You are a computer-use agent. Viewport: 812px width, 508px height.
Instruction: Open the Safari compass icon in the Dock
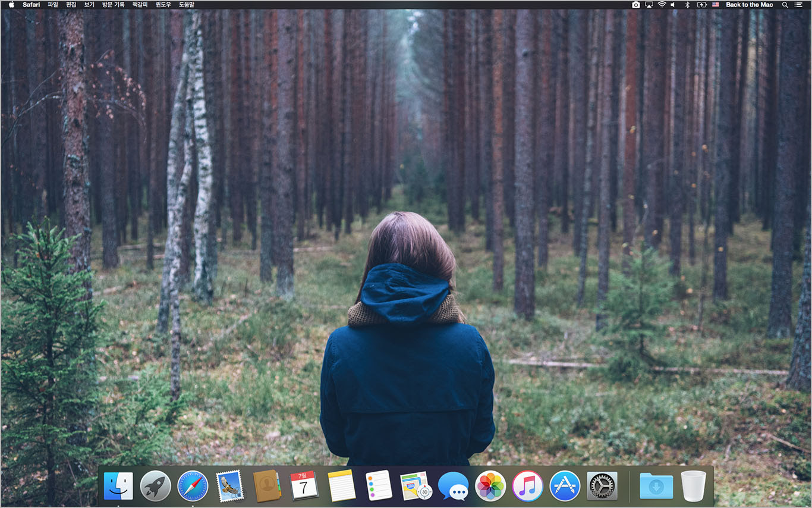pos(193,486)
